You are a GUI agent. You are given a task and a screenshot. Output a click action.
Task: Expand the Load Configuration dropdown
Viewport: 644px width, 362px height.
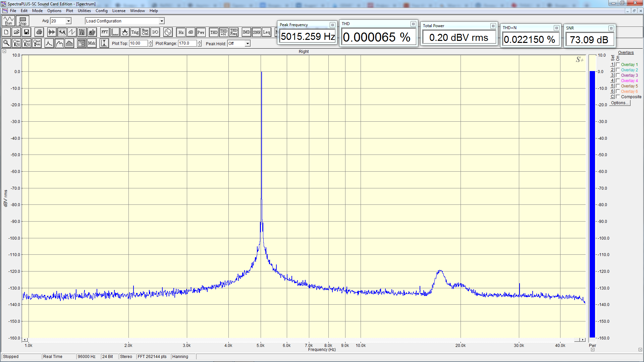click(162, 21)
